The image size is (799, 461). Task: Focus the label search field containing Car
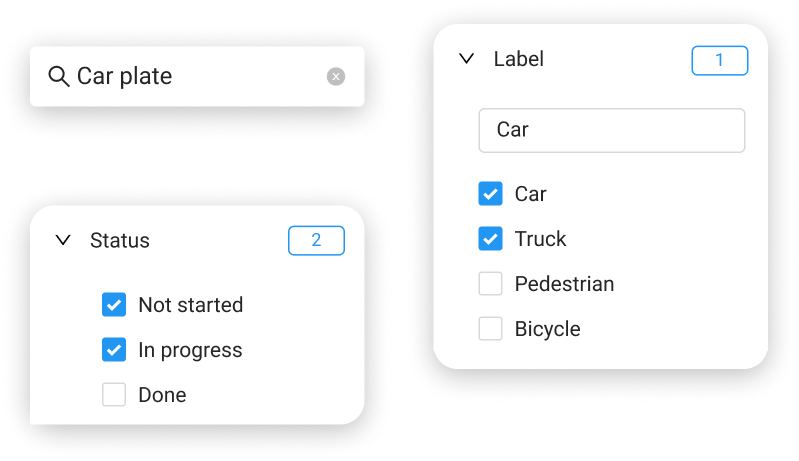tap(611, 130)
